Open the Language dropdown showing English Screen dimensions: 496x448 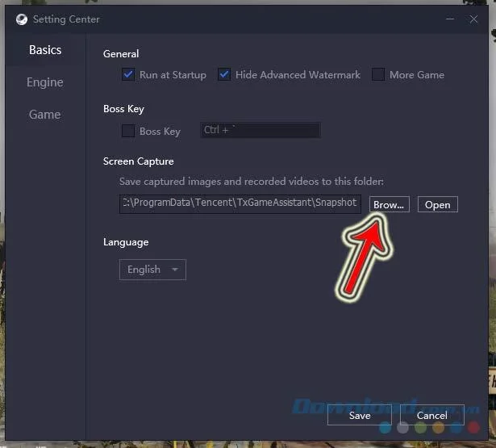click(152, 270)
